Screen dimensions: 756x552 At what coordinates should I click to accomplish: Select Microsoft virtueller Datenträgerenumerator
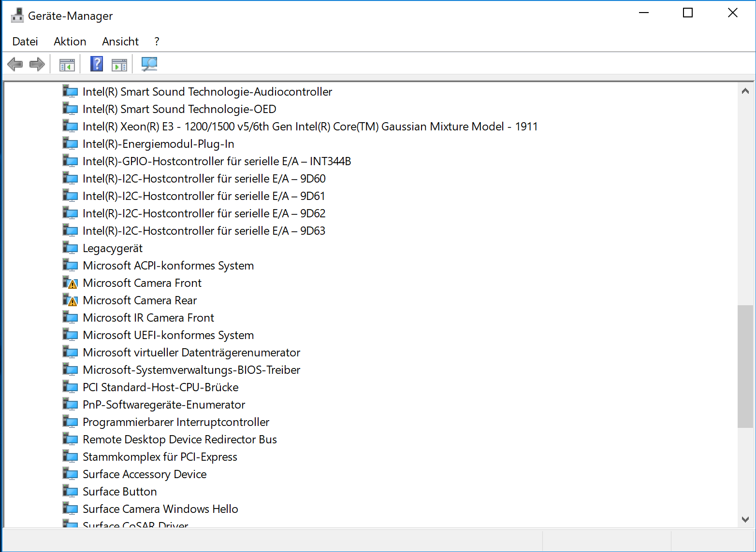point(191,353)
